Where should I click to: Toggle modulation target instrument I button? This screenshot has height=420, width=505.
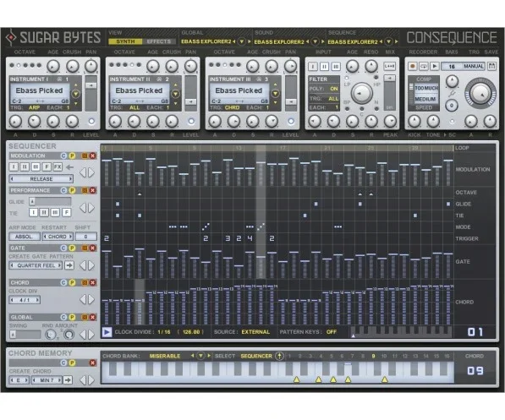click(14, 166)
